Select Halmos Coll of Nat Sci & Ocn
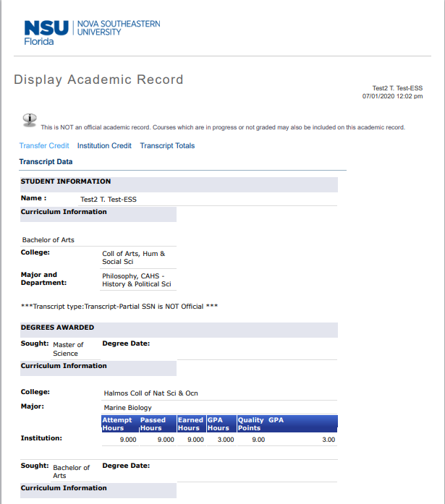445x504 pixels. click(151, 393)
